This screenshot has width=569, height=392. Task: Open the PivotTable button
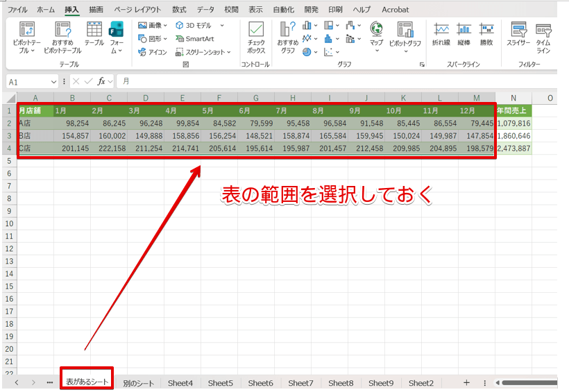(26, 37)
